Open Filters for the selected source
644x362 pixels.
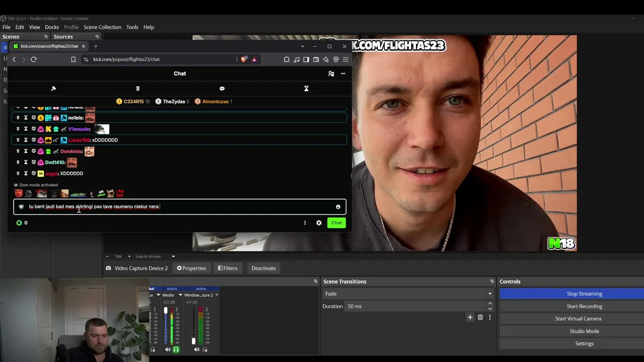tap(227, 268)
